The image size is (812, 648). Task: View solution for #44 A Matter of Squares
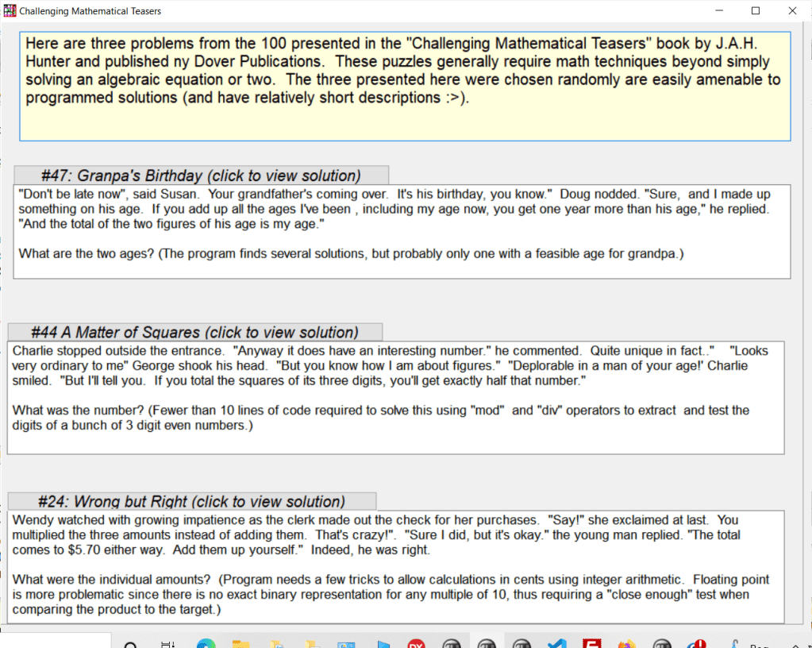coord(194,332)
